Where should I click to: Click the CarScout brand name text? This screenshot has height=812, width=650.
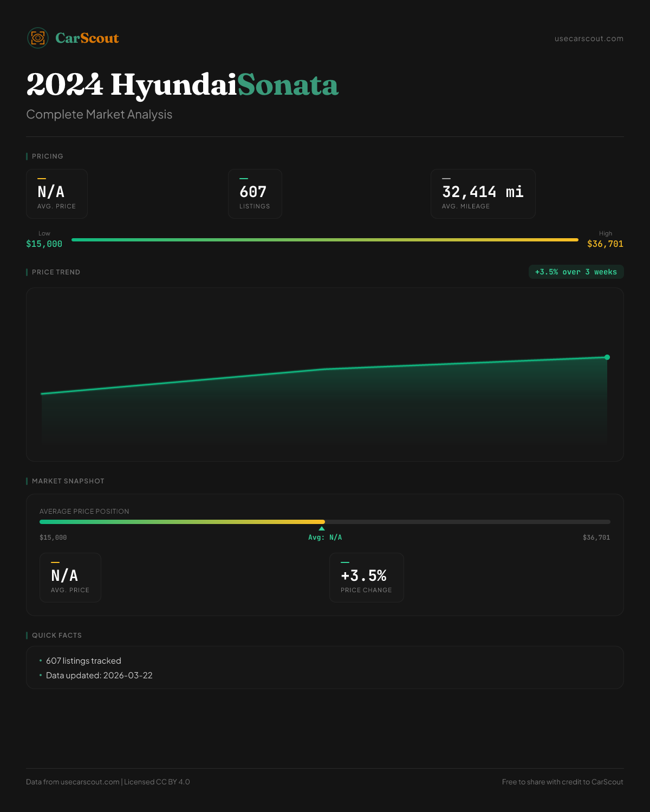tap(87, 38)
